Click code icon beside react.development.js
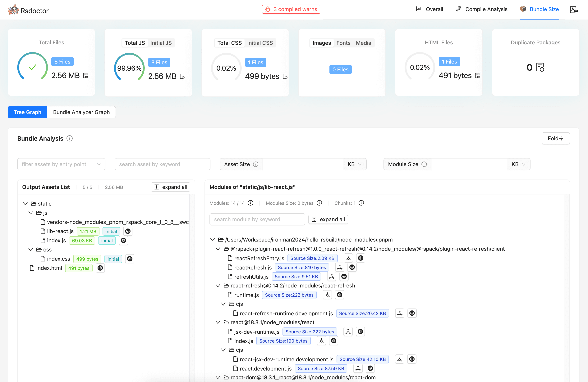 (370, 368)
